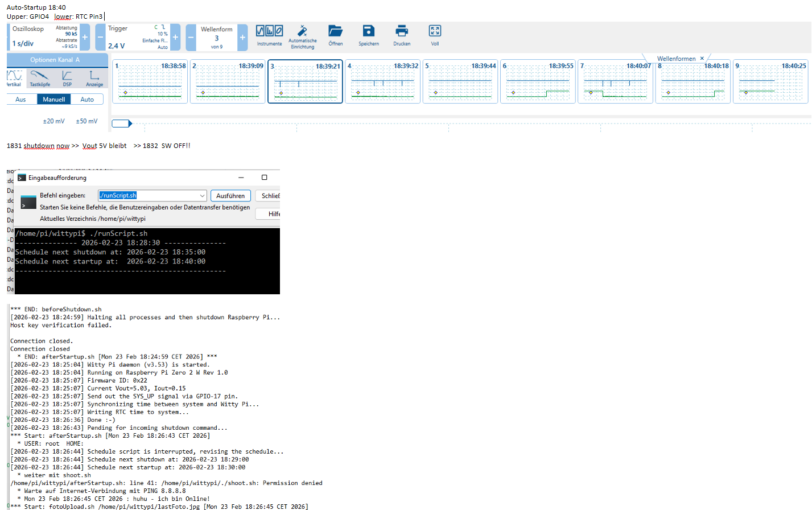Switch range mode to Auto
The width and height of the screenshot is (812, 510).
[x=87, y=100]
